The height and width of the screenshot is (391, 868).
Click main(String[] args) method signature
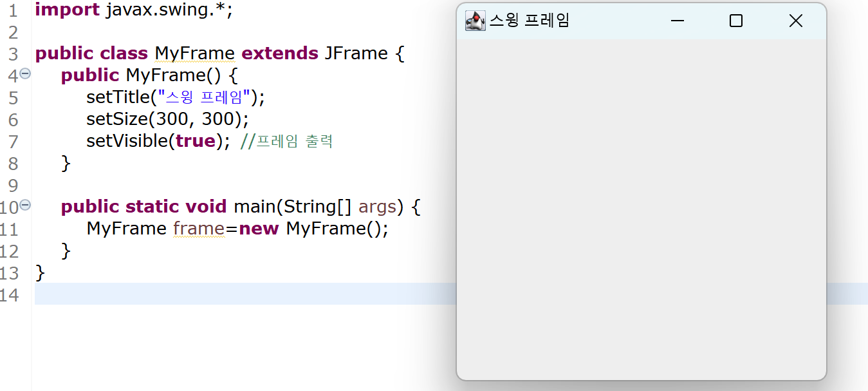319,207
